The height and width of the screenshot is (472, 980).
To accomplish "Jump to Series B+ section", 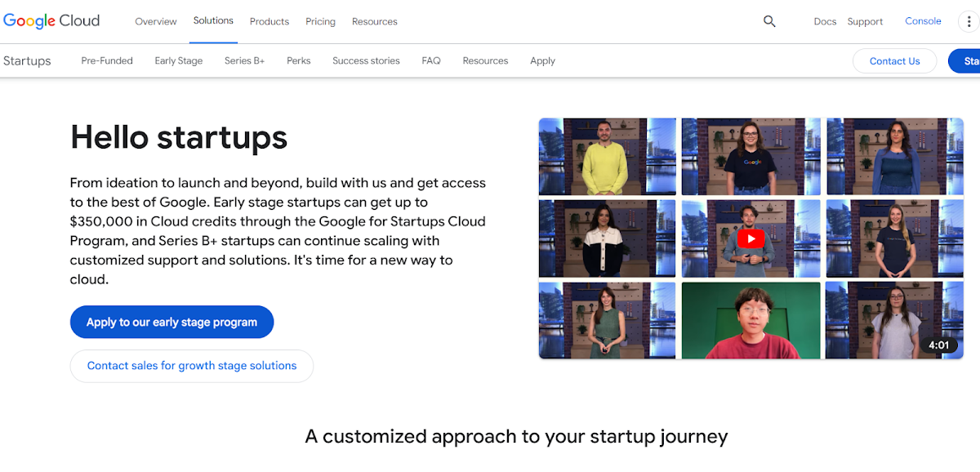I will point(245,60).
